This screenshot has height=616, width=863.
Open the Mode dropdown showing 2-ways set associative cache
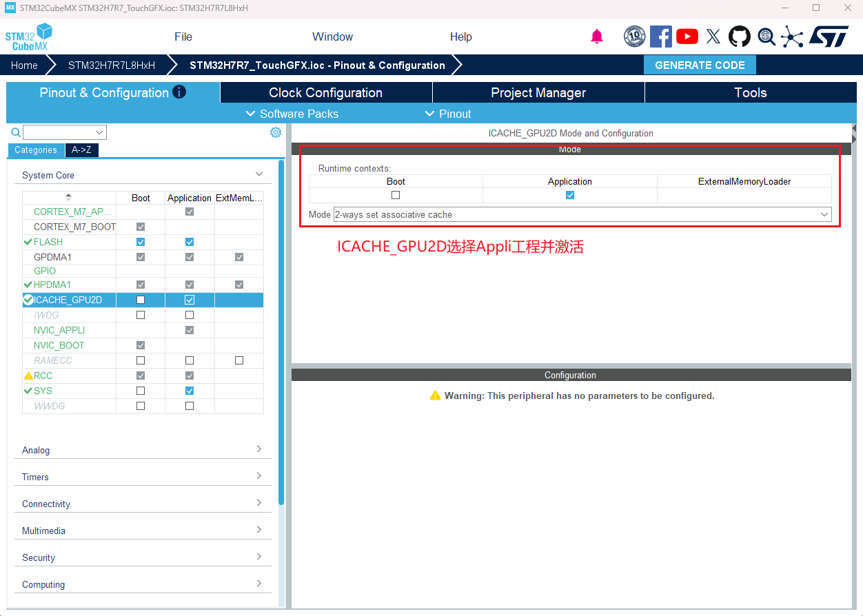coord(582,214)
